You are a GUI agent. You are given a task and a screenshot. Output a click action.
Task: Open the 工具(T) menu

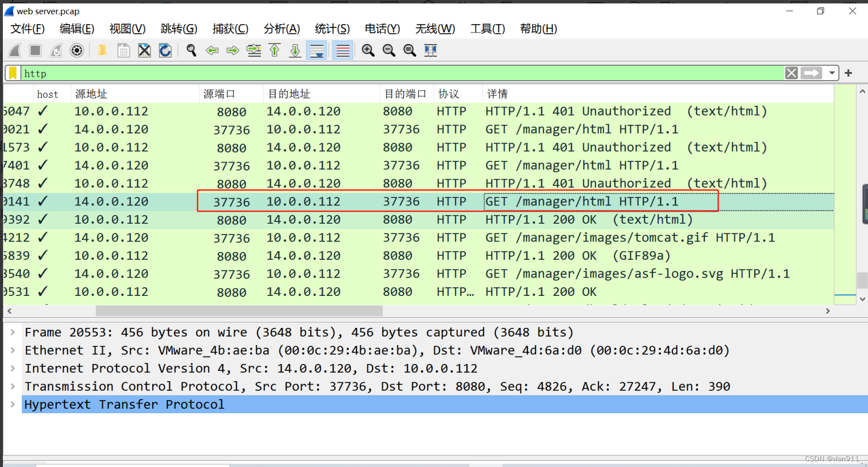(488, 29)
